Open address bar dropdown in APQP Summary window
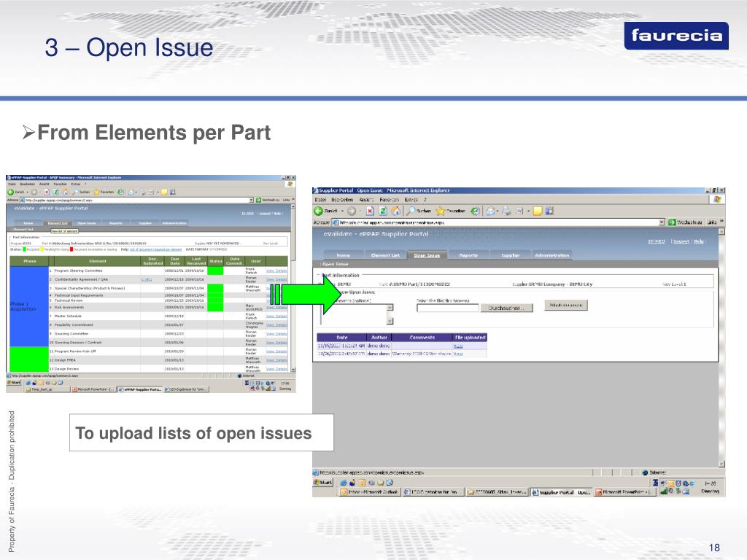 pos(251,200)
